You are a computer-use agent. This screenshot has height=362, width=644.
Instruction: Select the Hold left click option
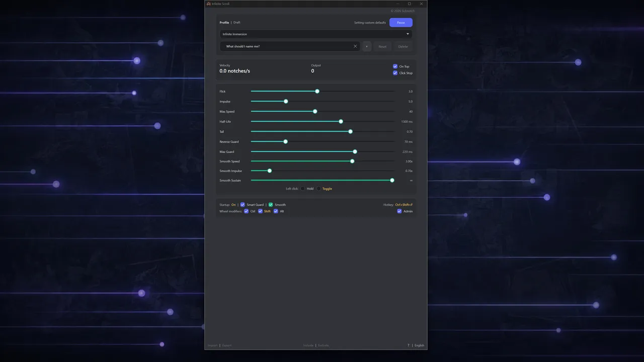[303, 189]
